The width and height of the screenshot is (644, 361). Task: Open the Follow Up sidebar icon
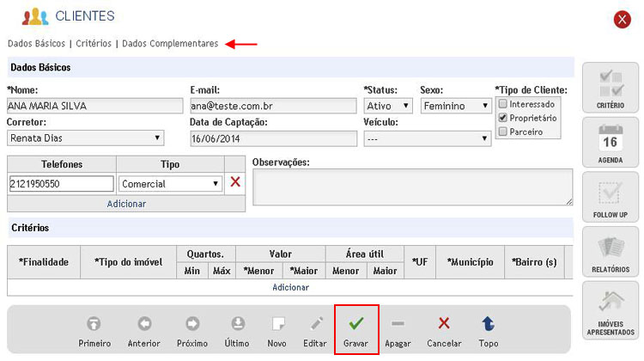tap(610, 196)
